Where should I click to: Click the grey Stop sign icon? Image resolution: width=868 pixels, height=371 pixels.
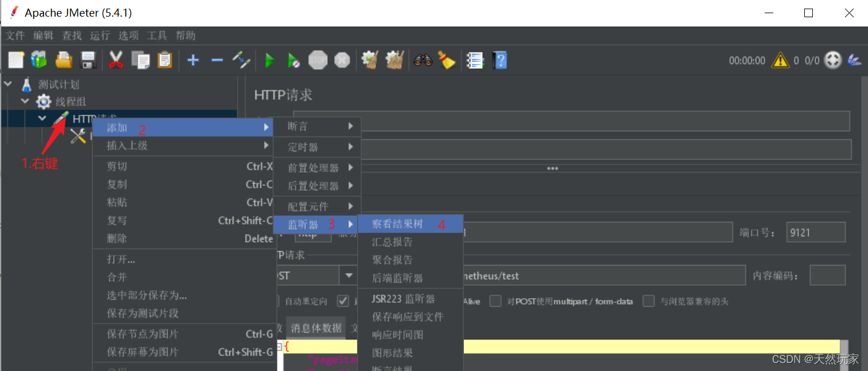click(318, 60)
